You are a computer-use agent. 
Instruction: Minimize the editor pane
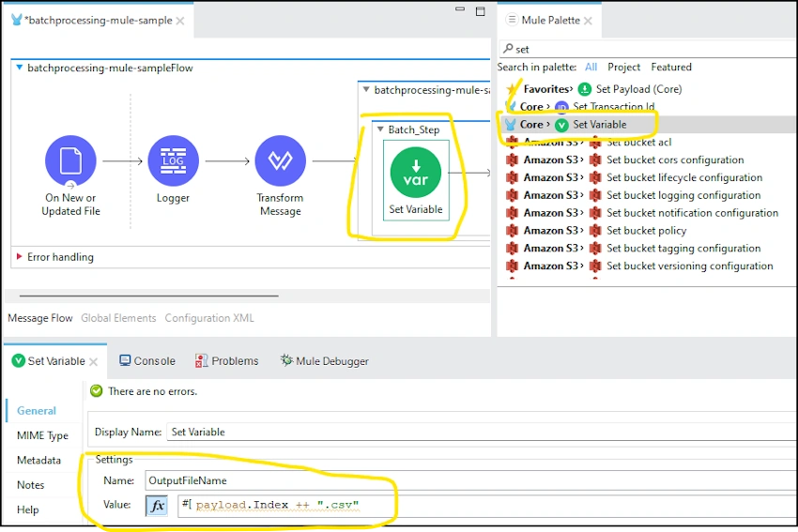(x=460, y=9)
